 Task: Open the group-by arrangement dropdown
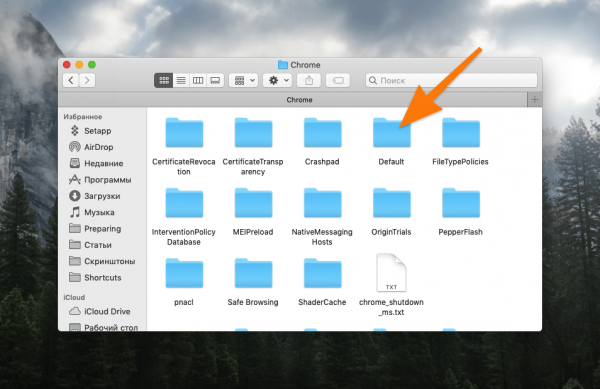click(243, 80)
